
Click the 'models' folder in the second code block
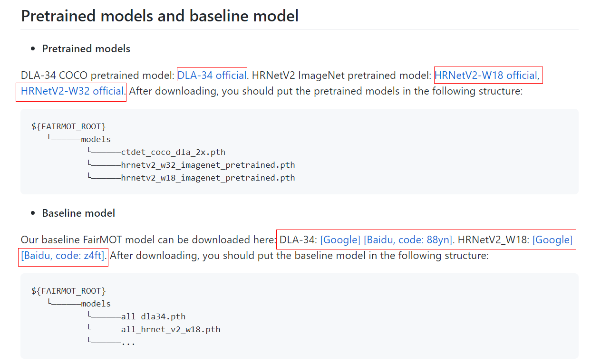(96, 304)
